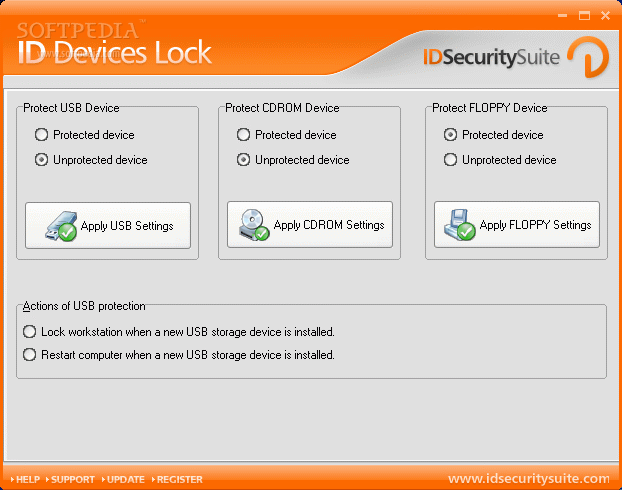The width and height of the screenshot is (622, 490).
Task: Click the floppy disk icon with green check
Action: click(459, 225)
